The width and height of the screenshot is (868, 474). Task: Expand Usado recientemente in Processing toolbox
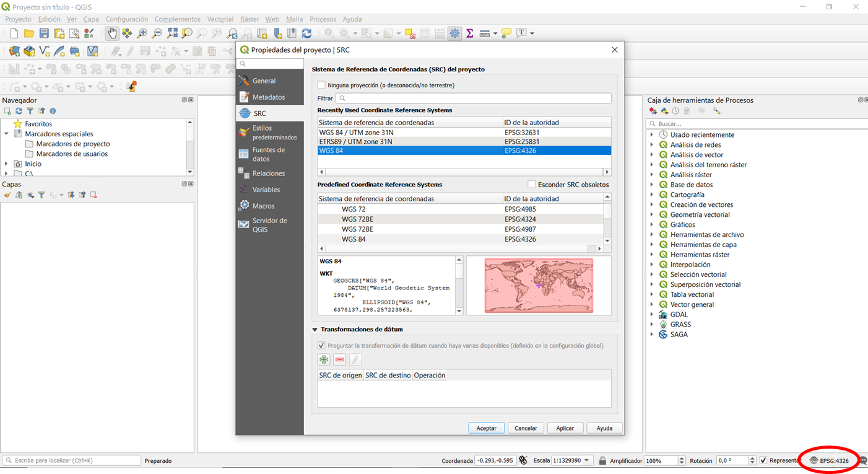[652, 134]
